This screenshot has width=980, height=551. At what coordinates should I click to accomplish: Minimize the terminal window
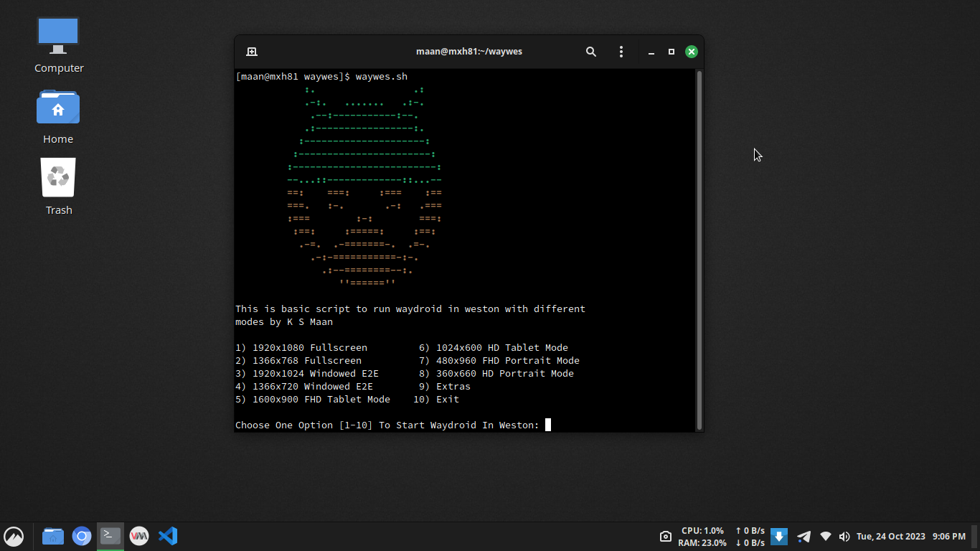point(651,52)
